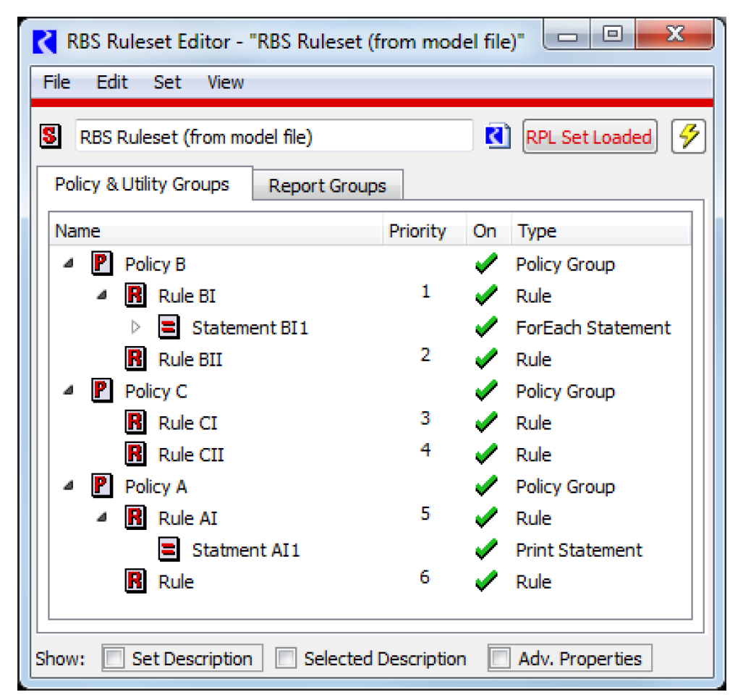Image resolution: width=730 pixels, height=700 pixels.
Task: Collapse the Policy C group
Action: (69, 391)
